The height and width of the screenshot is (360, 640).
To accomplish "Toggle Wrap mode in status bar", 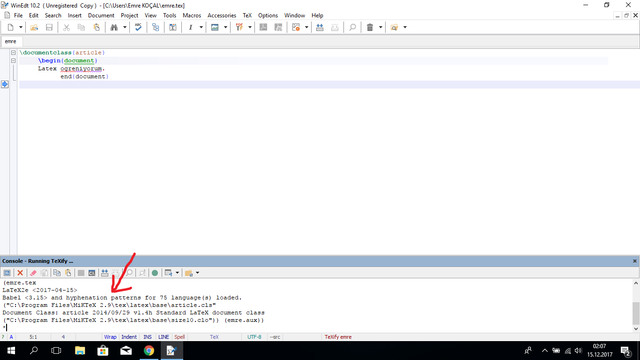I will click(110, 337).
